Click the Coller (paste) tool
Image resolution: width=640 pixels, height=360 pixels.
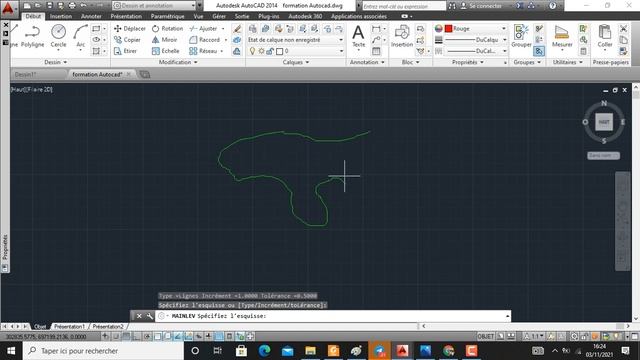[604, 36]
